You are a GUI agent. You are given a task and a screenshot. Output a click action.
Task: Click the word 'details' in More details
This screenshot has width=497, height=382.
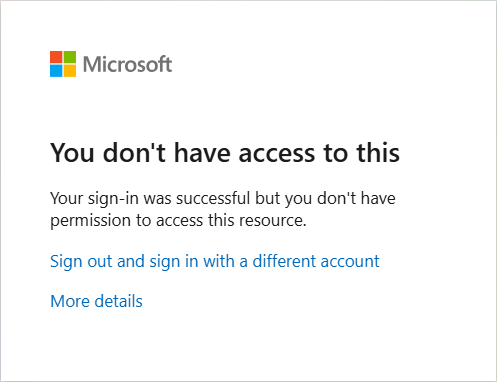118,301
